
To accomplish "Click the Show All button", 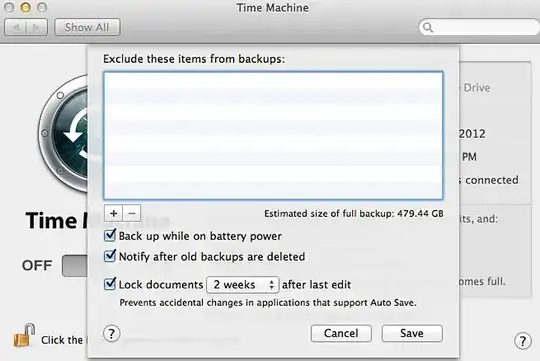I will (x=87, y=27).
